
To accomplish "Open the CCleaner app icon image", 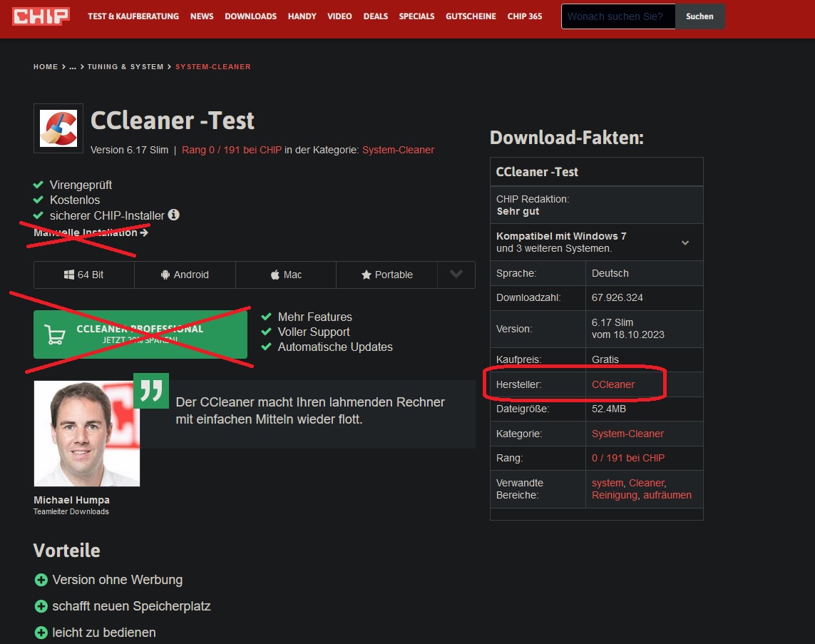I will [58, 128].
